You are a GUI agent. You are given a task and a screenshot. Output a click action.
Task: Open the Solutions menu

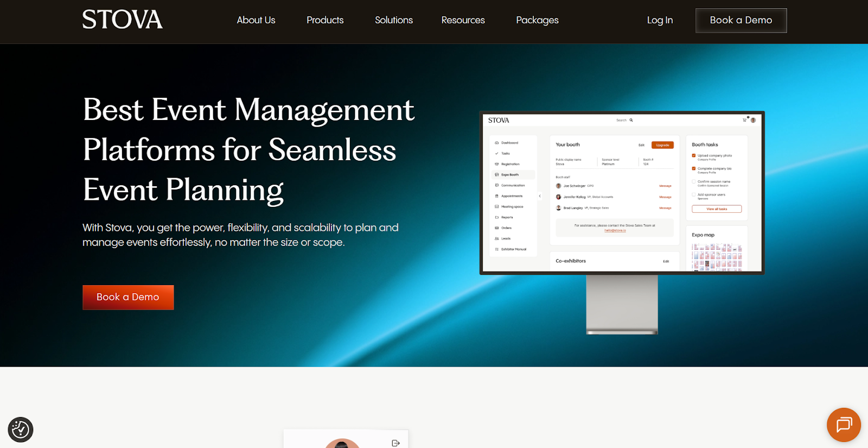[394, 20]
